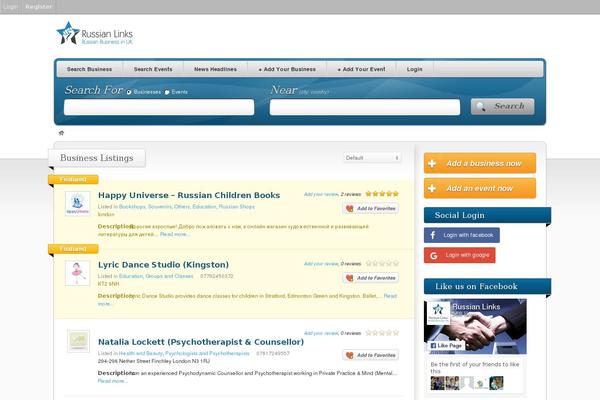Click Lyric Dance Studio empty star rating
600x400 pixels.
click(382, 263)
